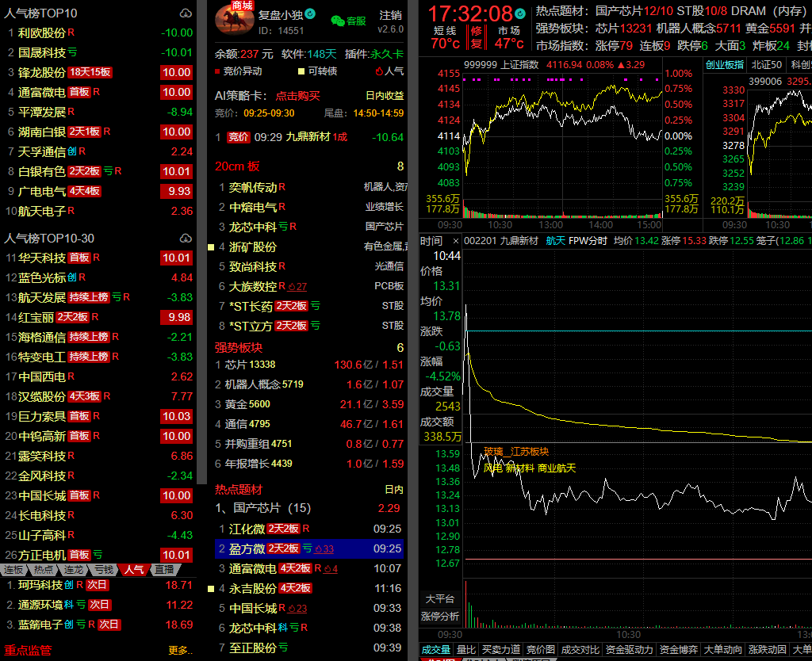Open the 涨停分析 button on chart

click(x=440, y=616)
